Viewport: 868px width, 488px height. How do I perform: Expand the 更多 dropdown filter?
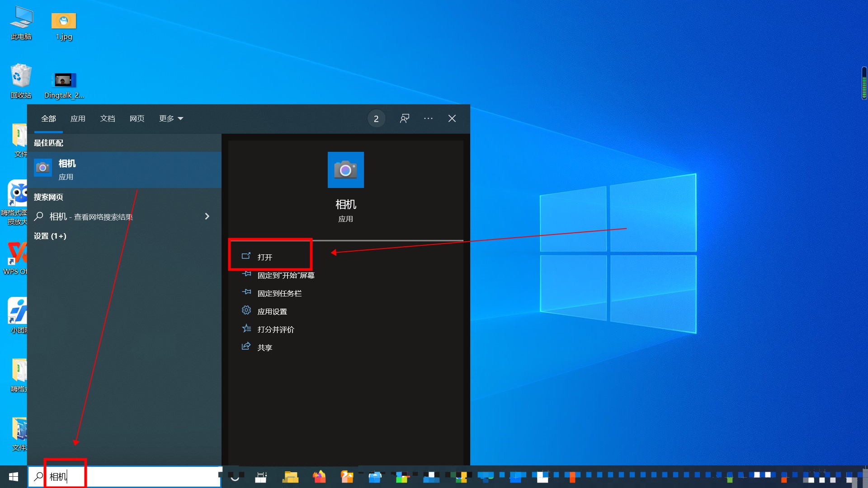pyautogui.click(x=171, y=118)
